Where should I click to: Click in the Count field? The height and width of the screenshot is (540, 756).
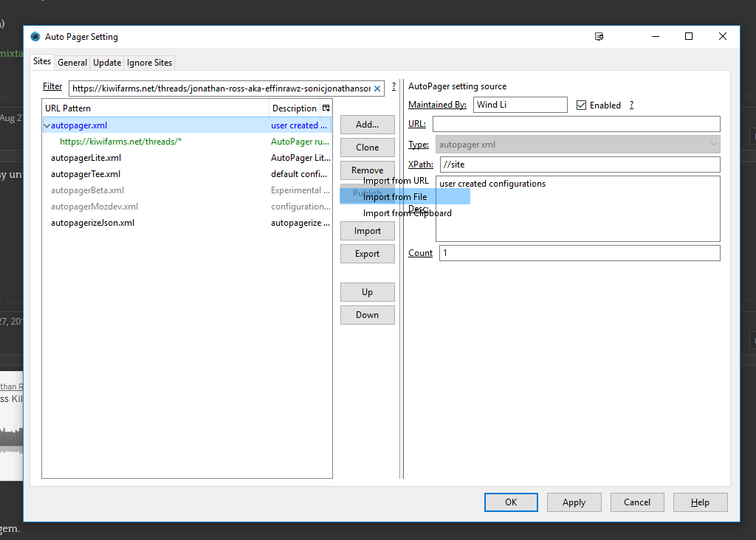(580, 253)
